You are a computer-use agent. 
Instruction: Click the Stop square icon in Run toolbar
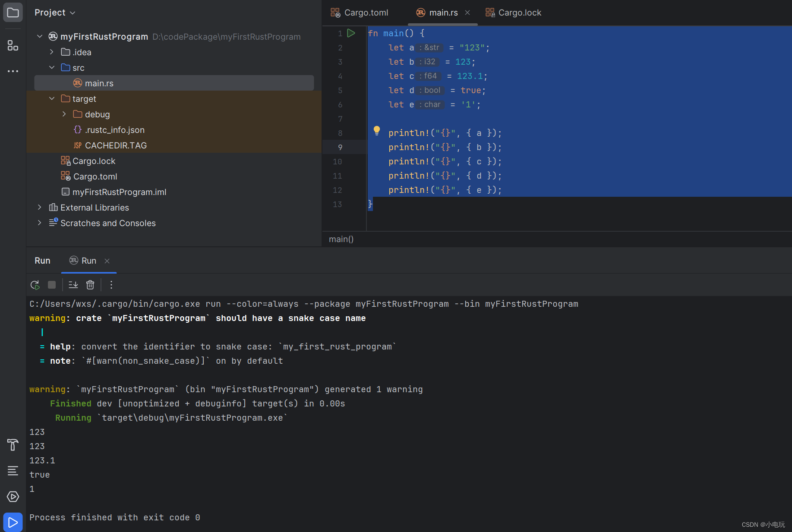[x=52, y=285]
